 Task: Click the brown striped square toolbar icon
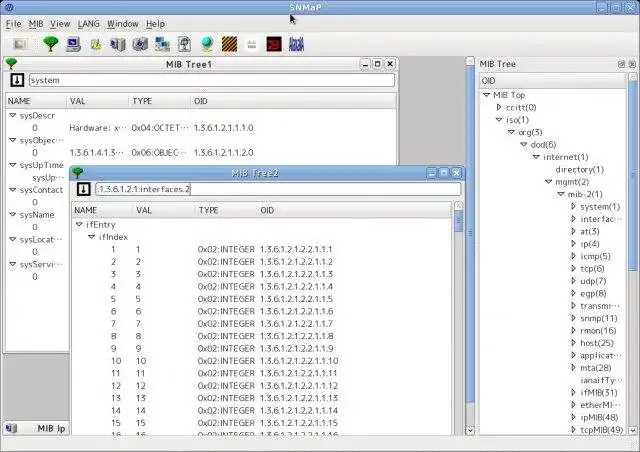coord(229,44)
